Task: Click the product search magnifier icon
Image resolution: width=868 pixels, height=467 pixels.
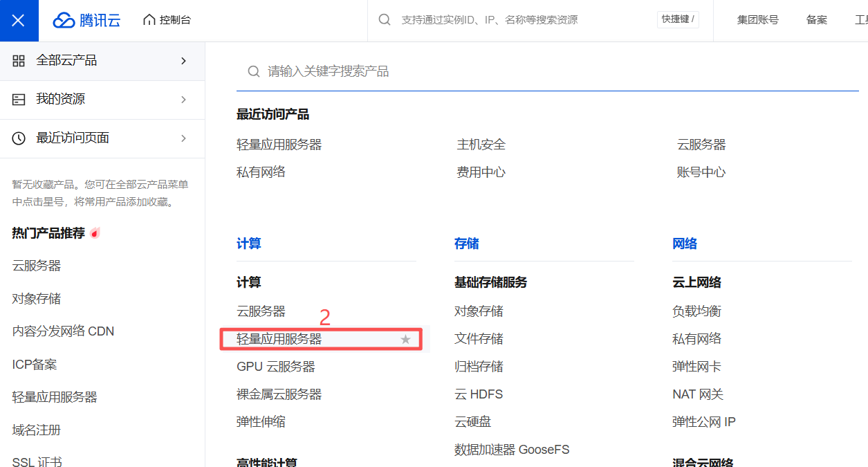Action: pyautogui.click(x=254, y=72)
